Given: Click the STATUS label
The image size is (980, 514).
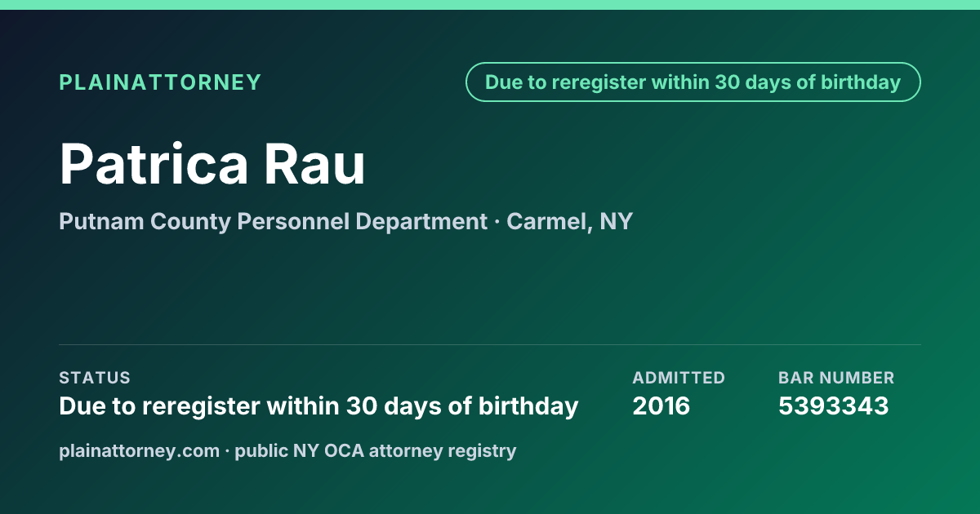Looking at the screenshot, I should pos(95,378).
